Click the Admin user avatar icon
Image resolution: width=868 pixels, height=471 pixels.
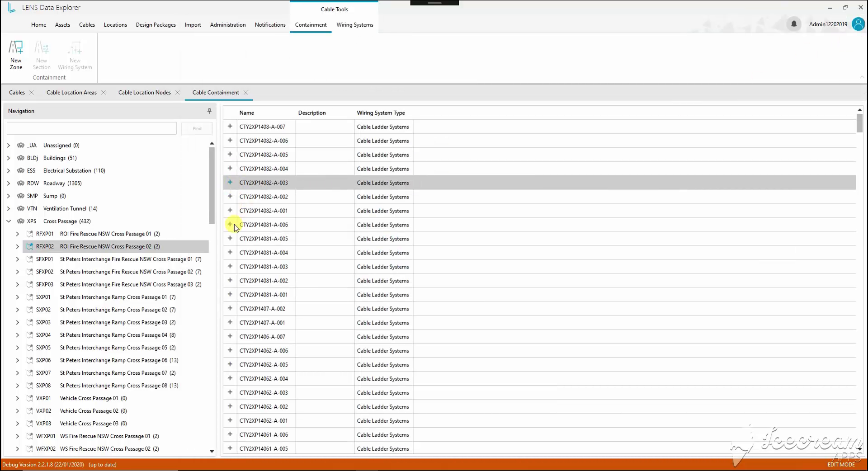[858, 24]
